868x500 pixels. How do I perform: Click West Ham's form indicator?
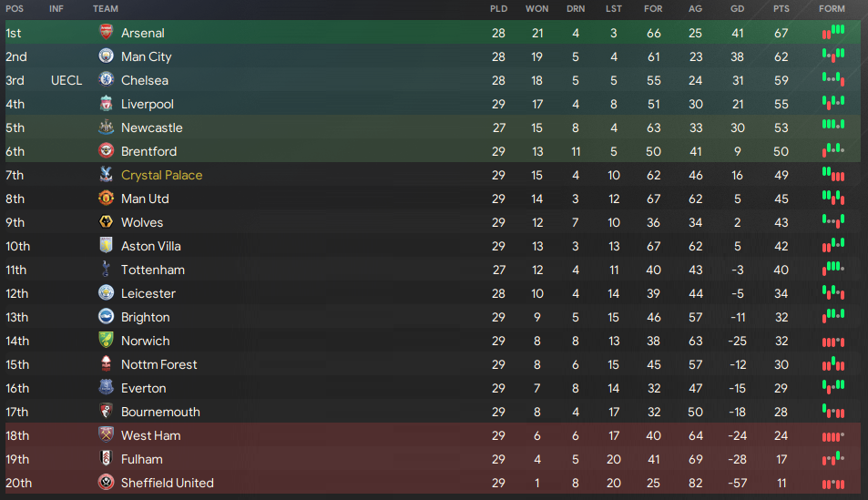pos(833,436)
